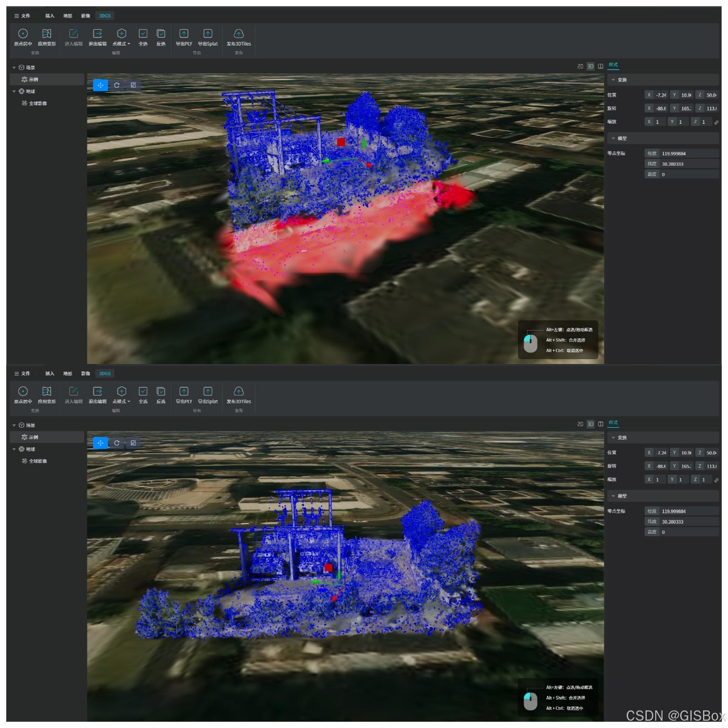Select rotate gizmo tool in lower viewport
Image resolution: width=728 pixels, height=728 pixels.
coord(116,443)
